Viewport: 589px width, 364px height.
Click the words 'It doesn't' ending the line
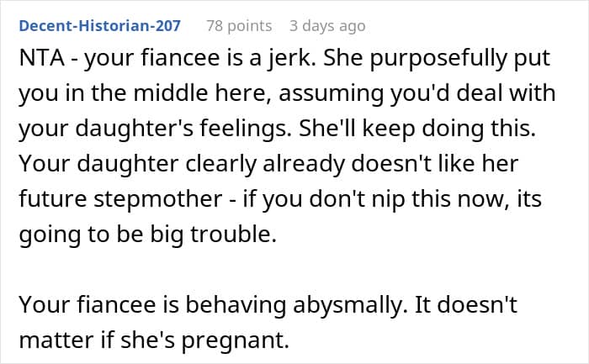[466, 304]
